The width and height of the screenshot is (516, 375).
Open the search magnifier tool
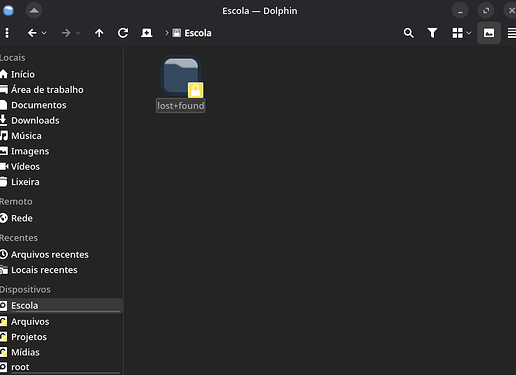(409, 33)
